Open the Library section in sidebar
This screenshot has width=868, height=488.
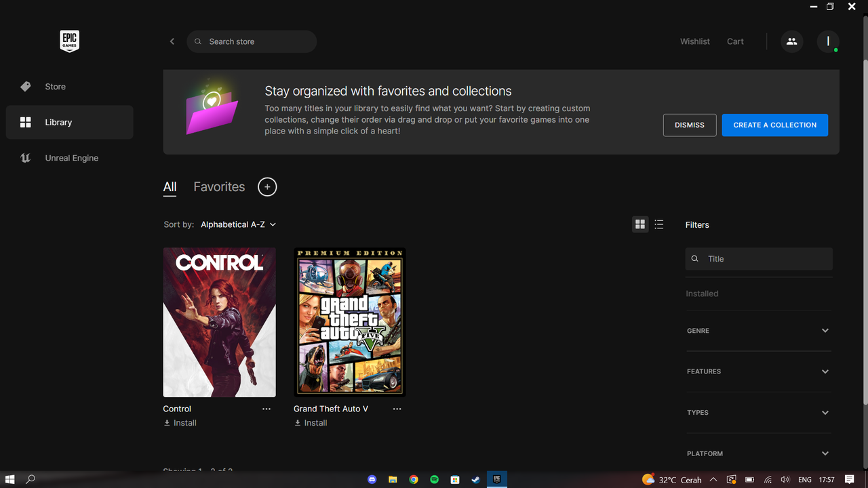[x=69, y=122]
